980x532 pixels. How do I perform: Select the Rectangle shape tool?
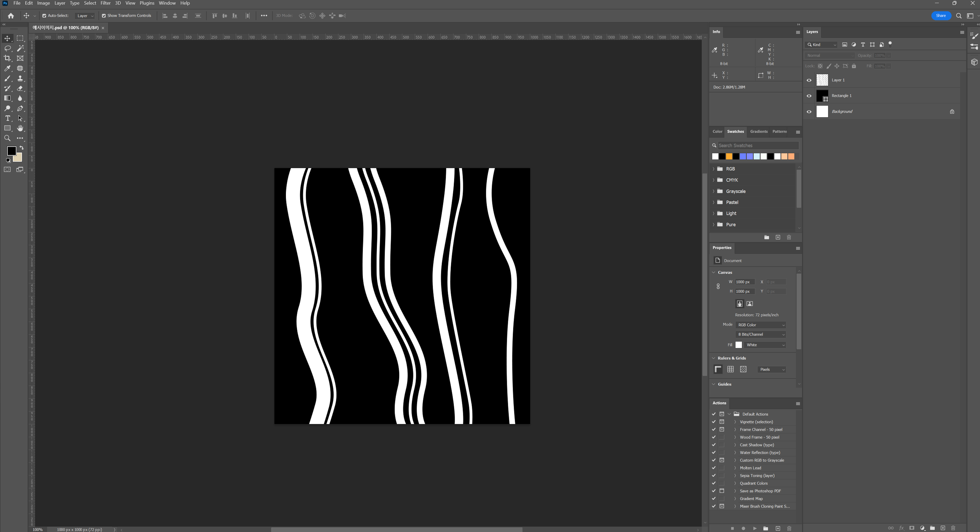click(7, 128)
